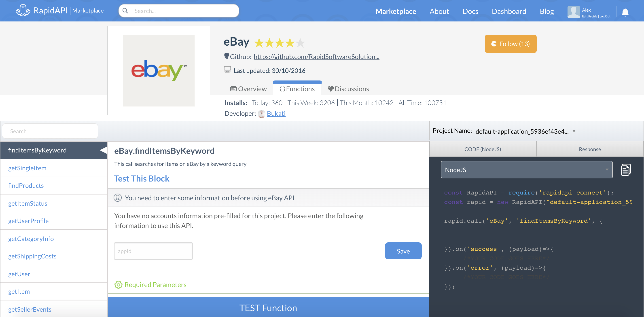Open the Project Name dropdown
The height and width of the screenshot is (317, 644).
click(x=525, y=131)
